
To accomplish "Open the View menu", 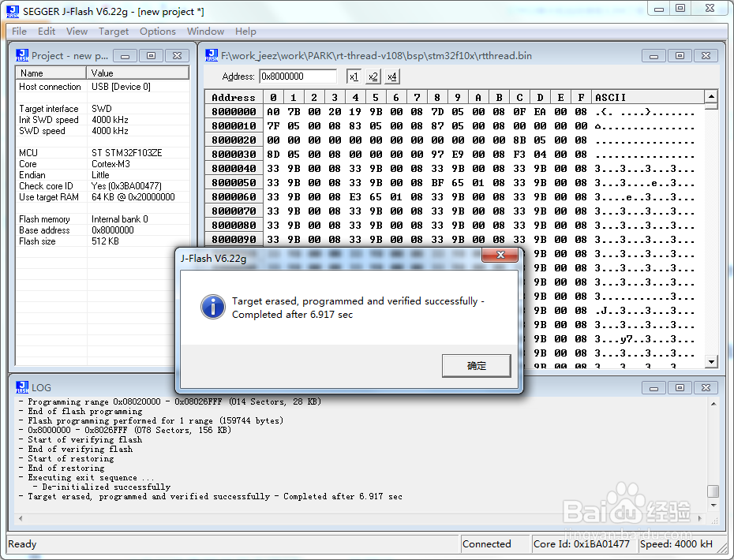I will [77, 32].
